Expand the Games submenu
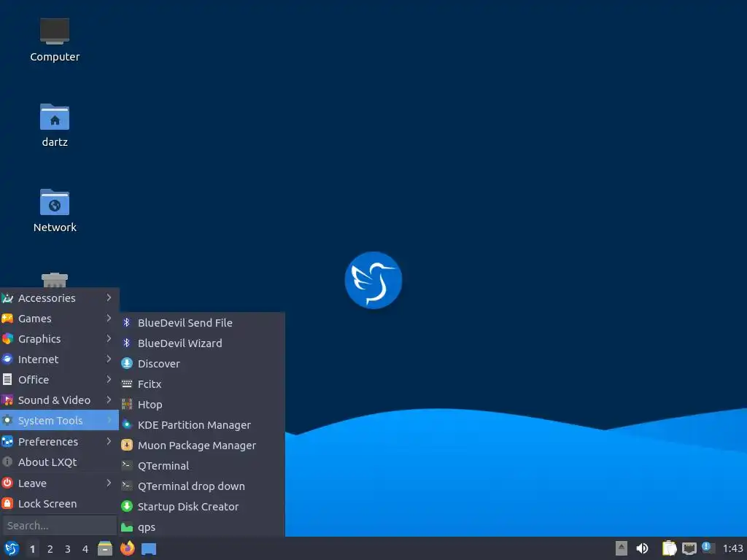This screenshot has width=747, height=560. click(x=59, y=319)
